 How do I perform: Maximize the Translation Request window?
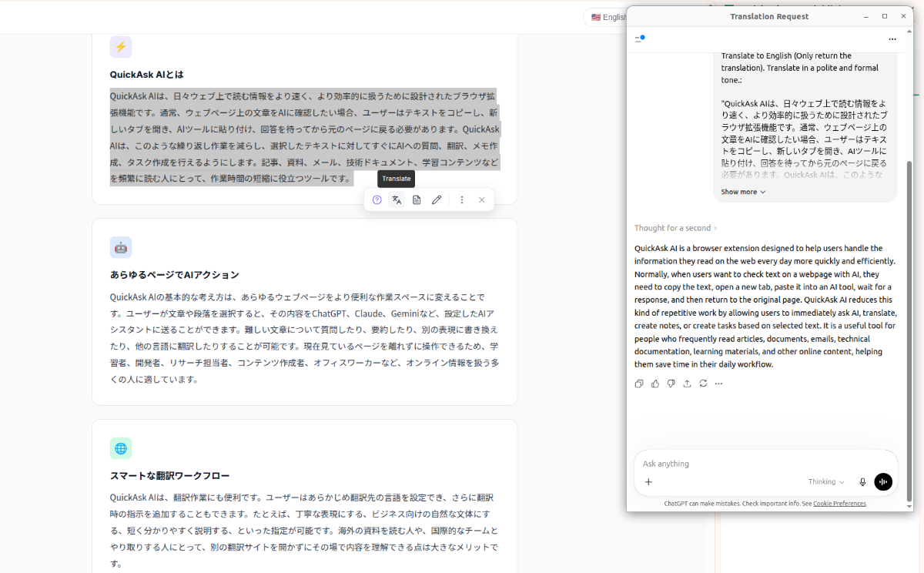(885, 16)
